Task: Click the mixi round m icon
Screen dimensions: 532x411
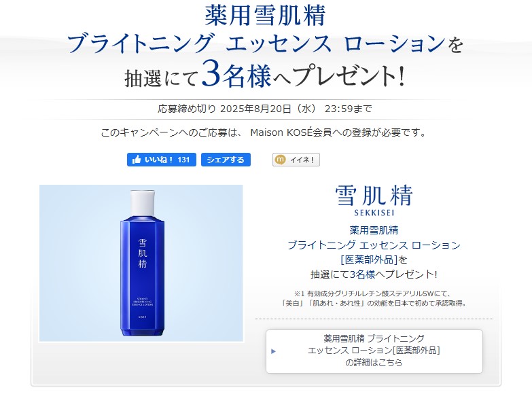Action: 280,160
